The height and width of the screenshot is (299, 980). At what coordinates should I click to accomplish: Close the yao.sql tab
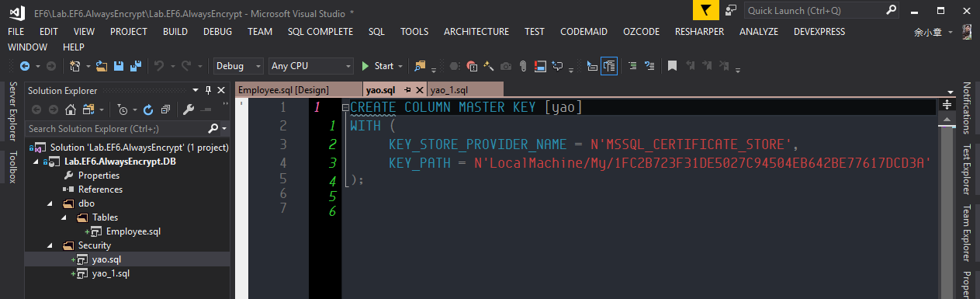(419, 90)
